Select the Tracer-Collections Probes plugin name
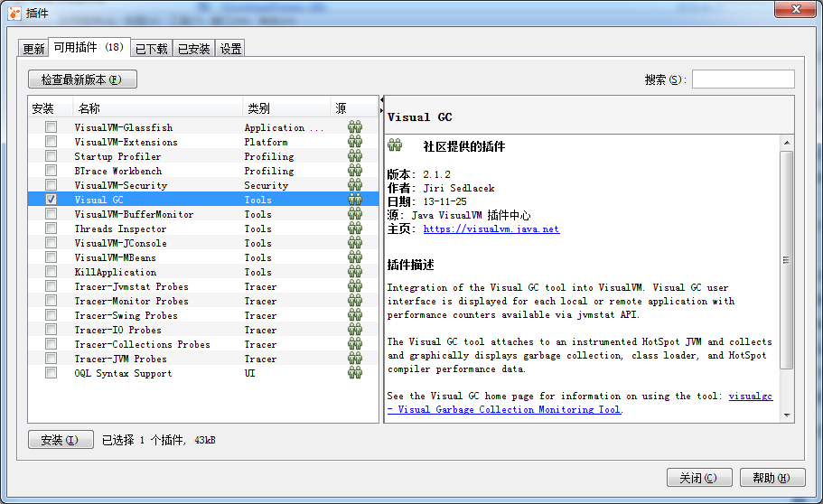The width and height of the screenshot is (823, 504). [x=142, y=344]
